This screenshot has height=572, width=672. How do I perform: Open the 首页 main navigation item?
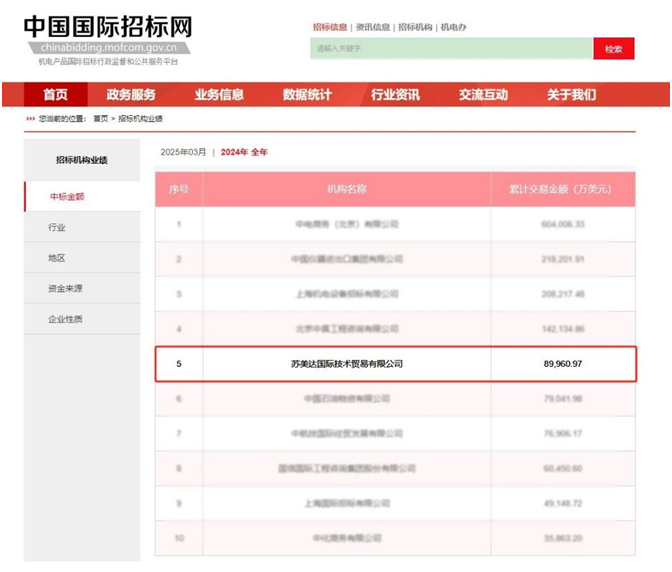56,95
